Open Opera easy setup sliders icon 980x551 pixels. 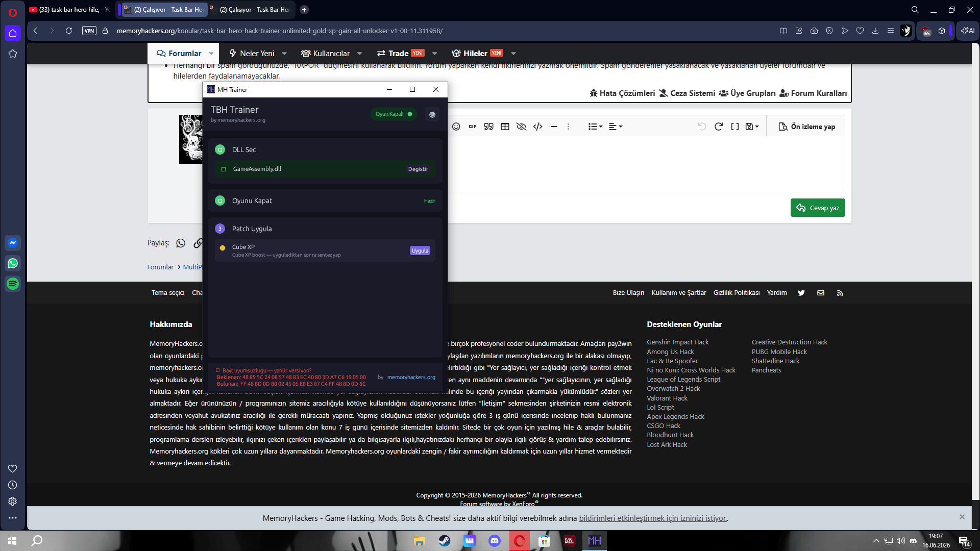891,31
